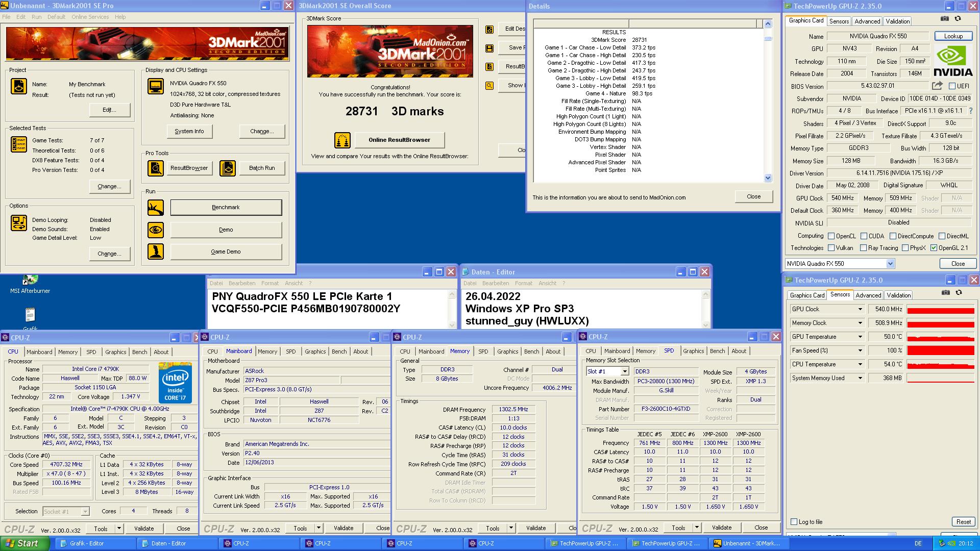The height and width of the screenshot is (551, 980).
Task: Click the Validate button in SPD CPU-Z
Action: (x=721, y=528)
